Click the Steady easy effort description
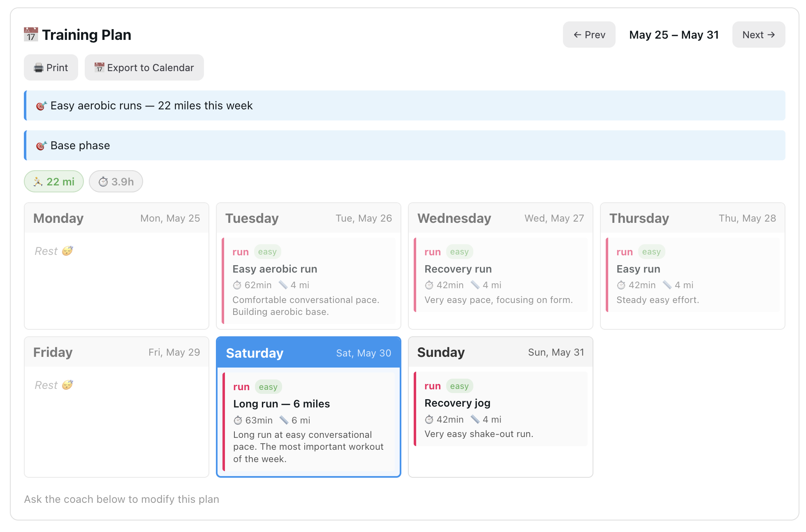 click(658, 300)
